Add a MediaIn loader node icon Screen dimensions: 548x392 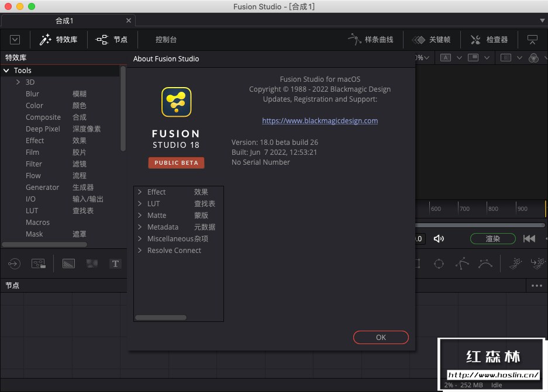[x=14, y=263]
